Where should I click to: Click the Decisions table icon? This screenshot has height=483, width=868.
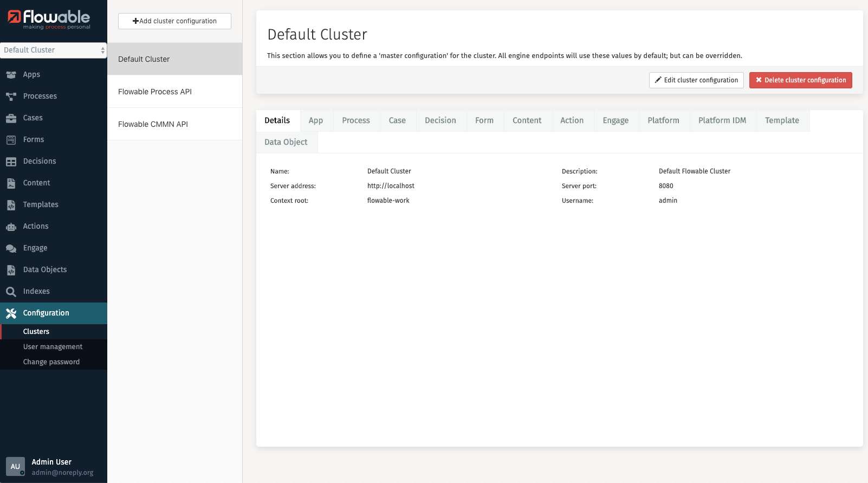[11, 162]
